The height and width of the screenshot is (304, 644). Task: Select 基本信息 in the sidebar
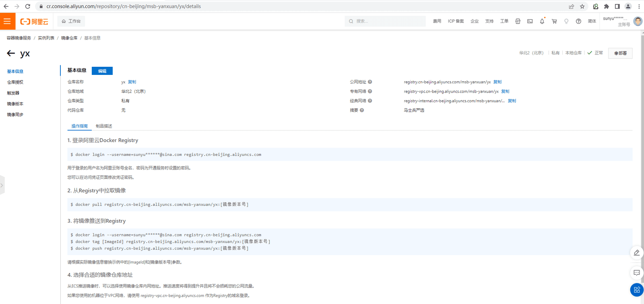[15, 71]
